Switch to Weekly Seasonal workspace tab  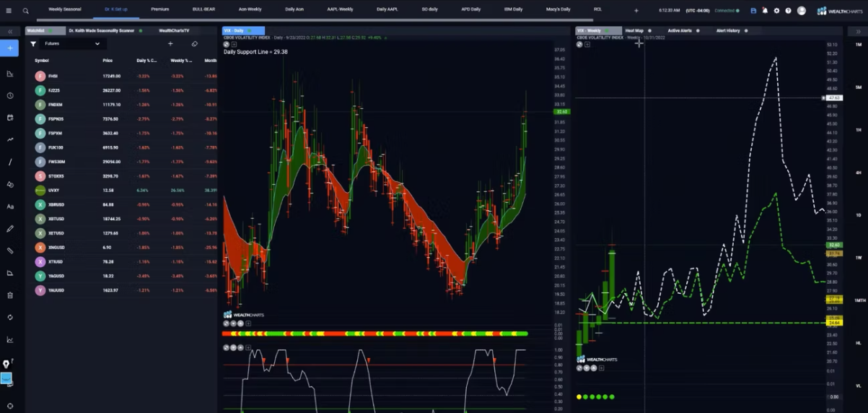[x=64, y=9]
